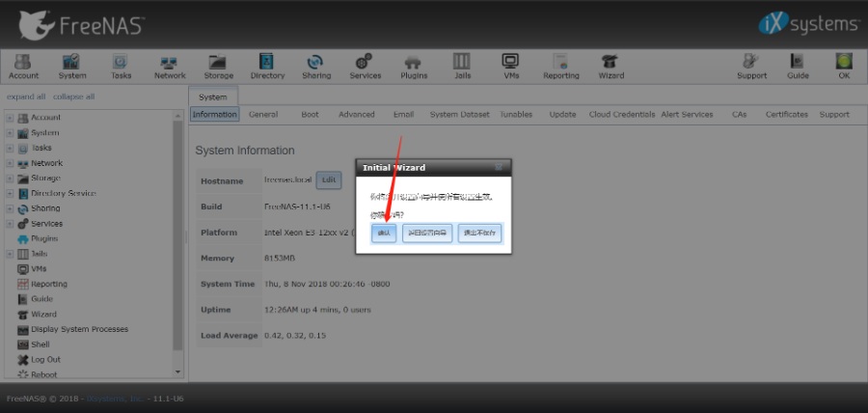
Task: Open Jails from the top toolbar
Action: tap(462, 67)
